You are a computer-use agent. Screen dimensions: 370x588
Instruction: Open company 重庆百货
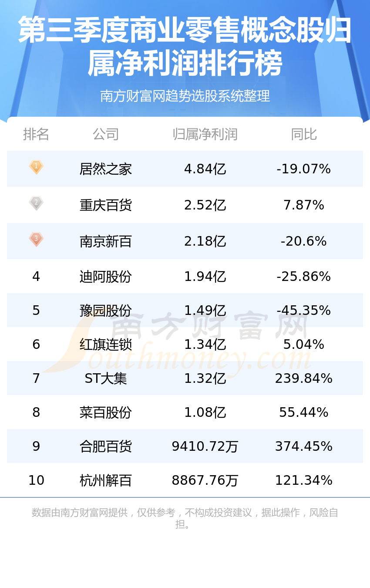[x=106, y=205]
